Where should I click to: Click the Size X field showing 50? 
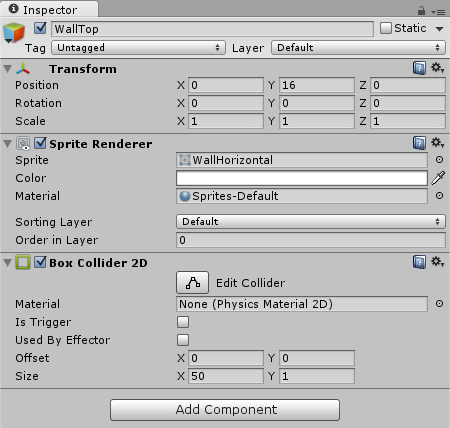pyautogui.click(x=226, y=376)
